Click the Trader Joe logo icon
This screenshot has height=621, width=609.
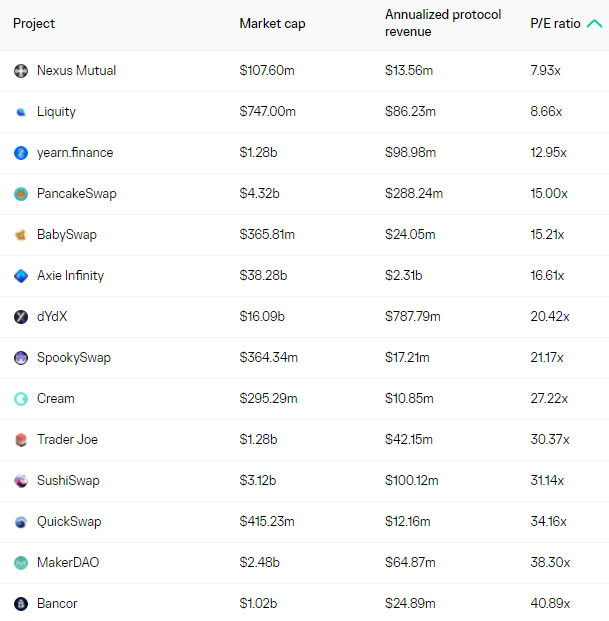[21, 440]
